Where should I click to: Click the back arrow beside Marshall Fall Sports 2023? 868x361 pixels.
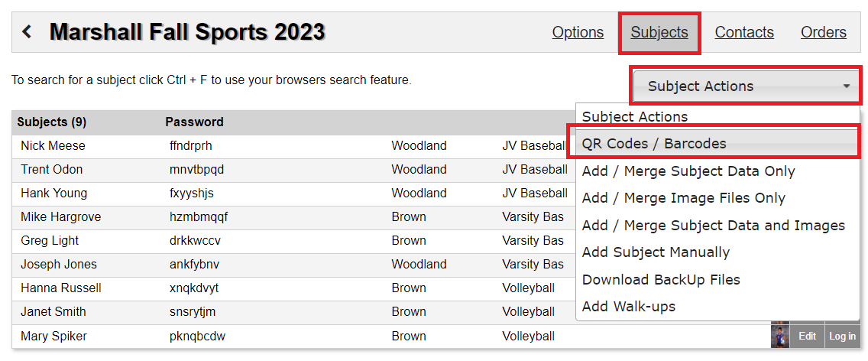tap(27, 31)
